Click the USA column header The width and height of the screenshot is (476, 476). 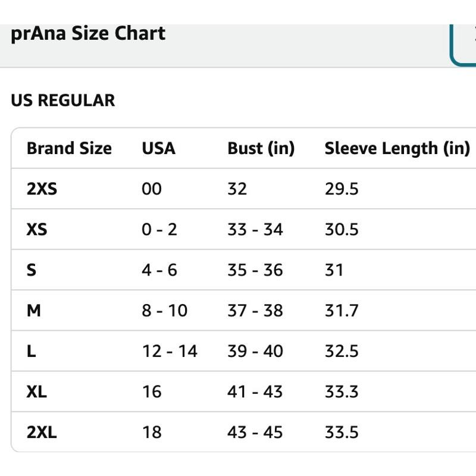158,148
